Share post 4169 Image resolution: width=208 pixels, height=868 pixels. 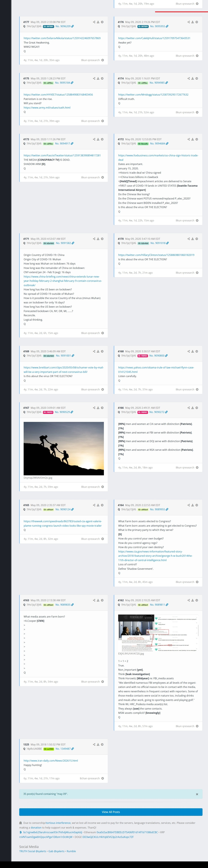pos(94,351)
